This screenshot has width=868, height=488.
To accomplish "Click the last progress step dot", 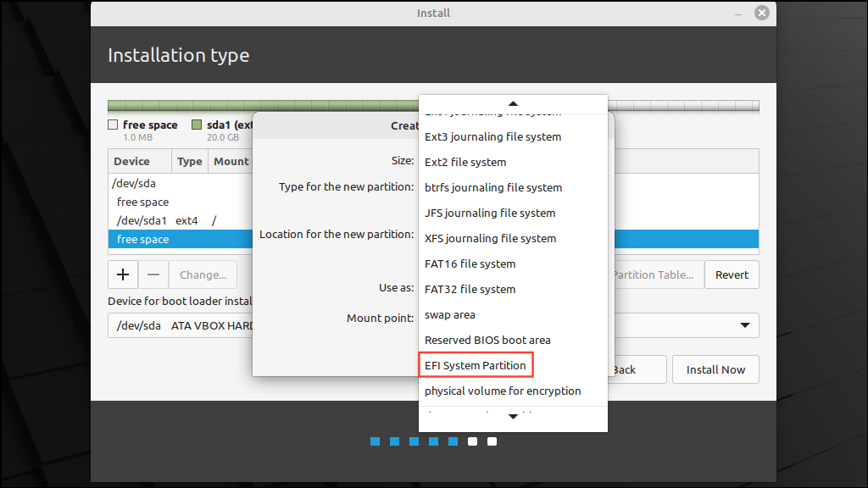I will pyautogui.click(x=492, y=441).
